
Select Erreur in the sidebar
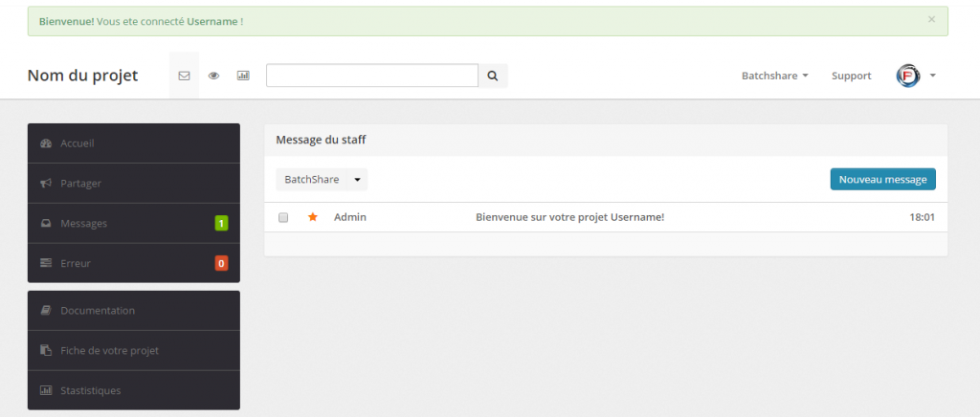pyautogui.click(x=134, y=263)
